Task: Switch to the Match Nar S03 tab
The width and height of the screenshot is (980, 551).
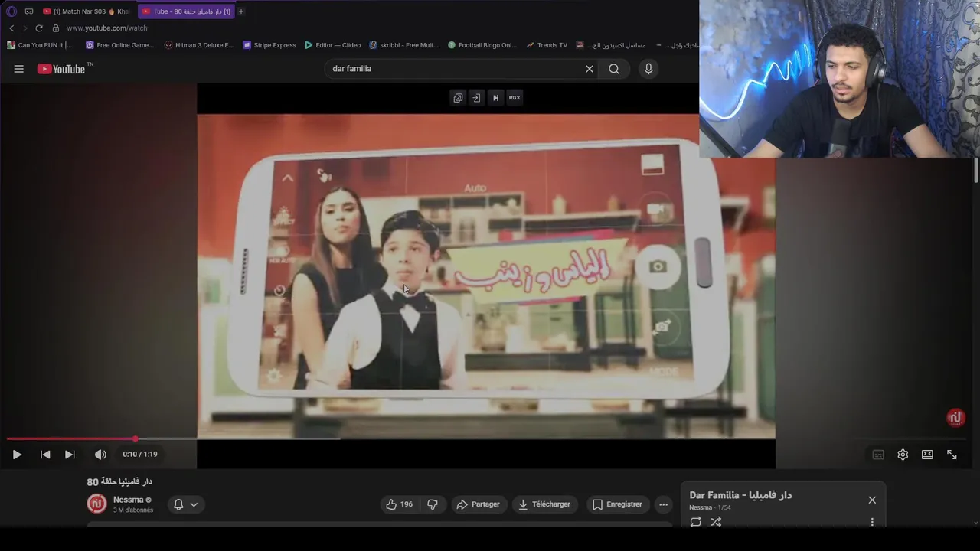Action: click(86, 11)
